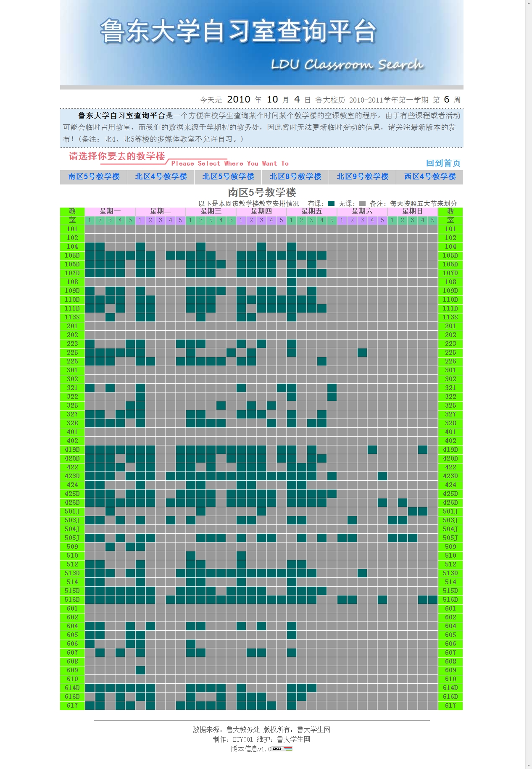Click the 请选择你要去的教学楼 heading

[117, 156]
